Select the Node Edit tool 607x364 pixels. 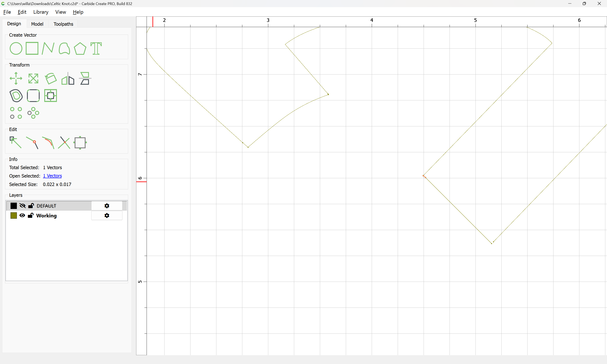click(x=15, y=143)
